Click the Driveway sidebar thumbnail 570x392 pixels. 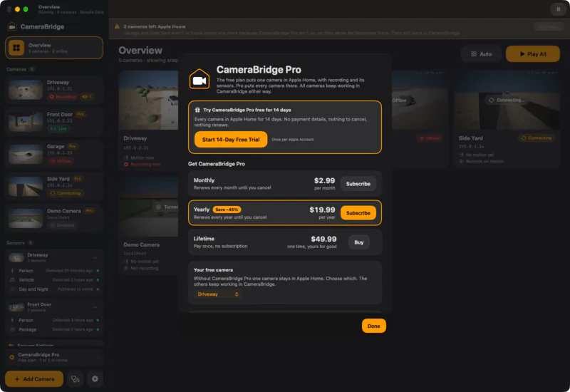pyautogui.click(x=26, y=90)
